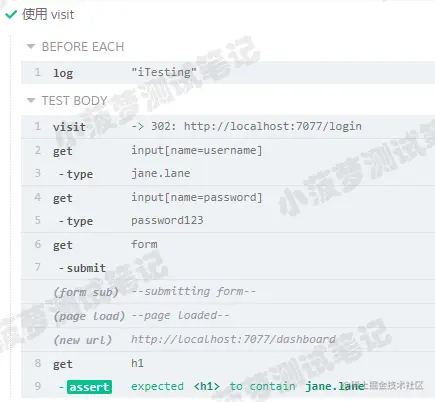
Task: Click the BEFORE EACH header label
Action: tap(83, 47)
